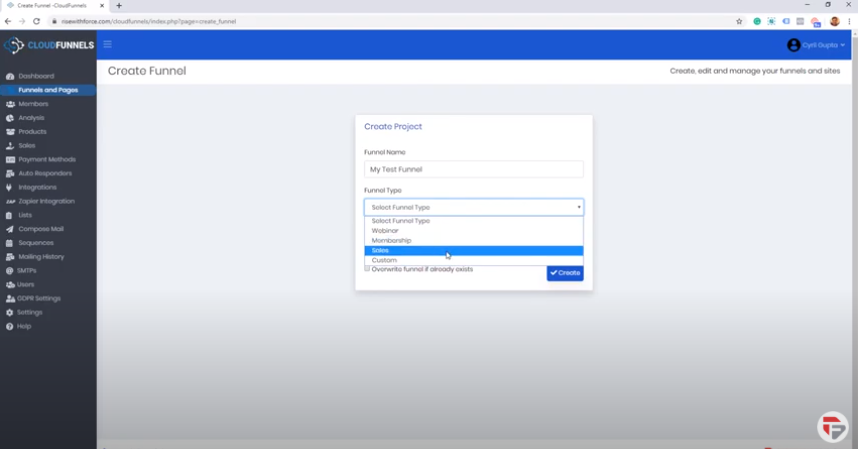Toggle the hamburger menu in top bar
Screen dimensions: 858x449
[x=108, y=44]
